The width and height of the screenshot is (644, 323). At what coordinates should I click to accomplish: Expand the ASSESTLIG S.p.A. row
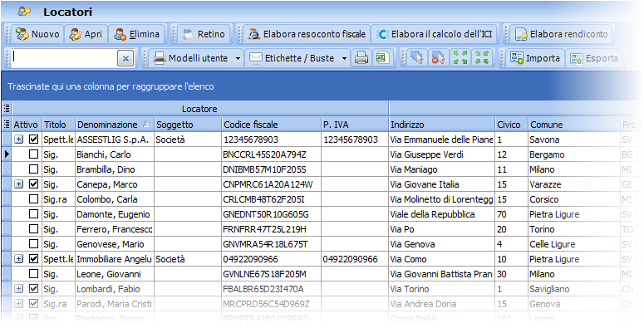click(x=18, y=139)
